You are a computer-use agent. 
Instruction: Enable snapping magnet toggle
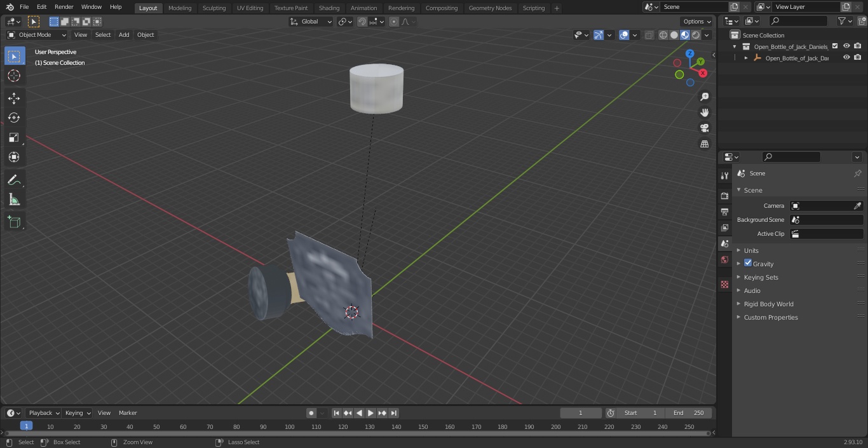point(362,22)
